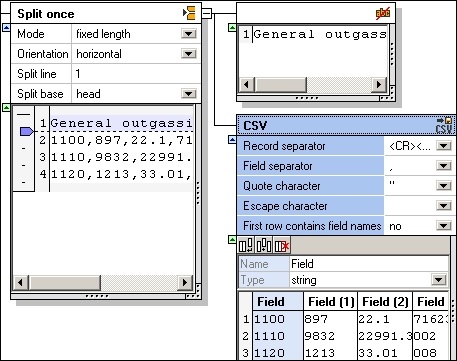Click the crossed-out abc ignore icon
Viewport: 457px width, 361px height.
[383, 13]
